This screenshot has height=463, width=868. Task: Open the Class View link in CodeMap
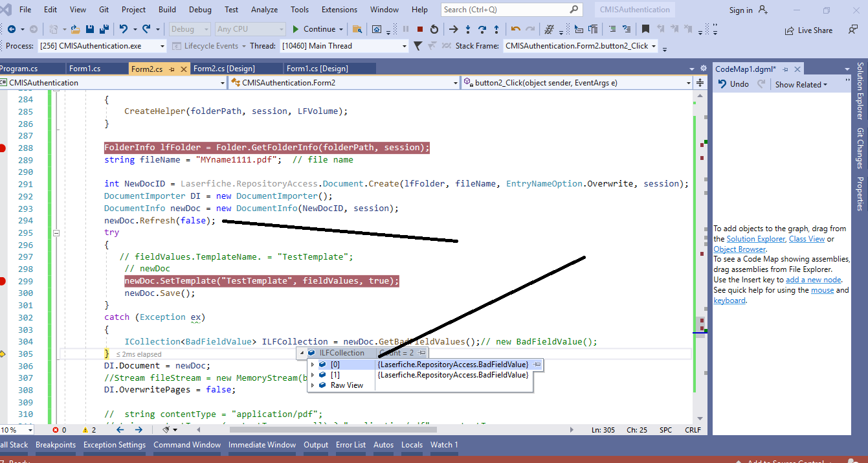pyautogui.click(x=807, y=239)
